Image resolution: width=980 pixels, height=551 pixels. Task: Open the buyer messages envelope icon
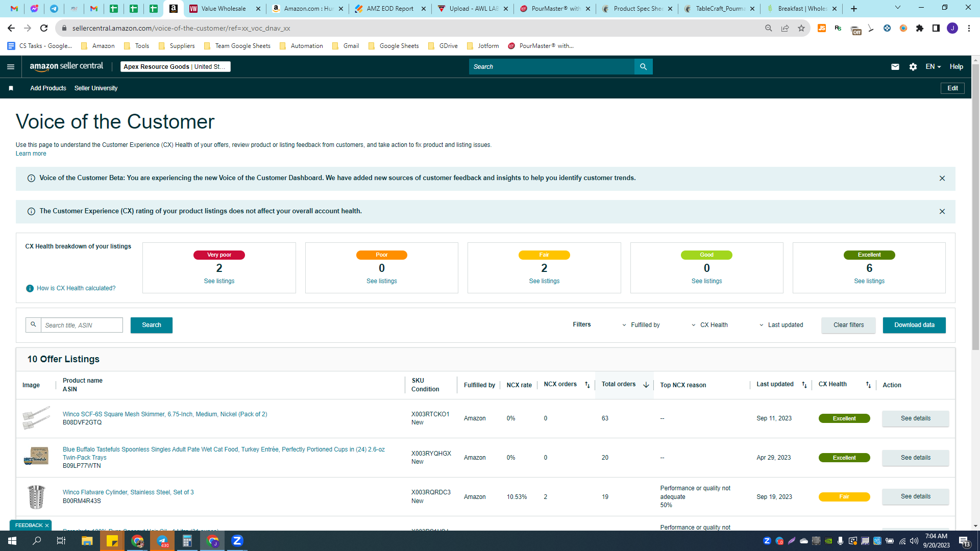tap(895, 67)
